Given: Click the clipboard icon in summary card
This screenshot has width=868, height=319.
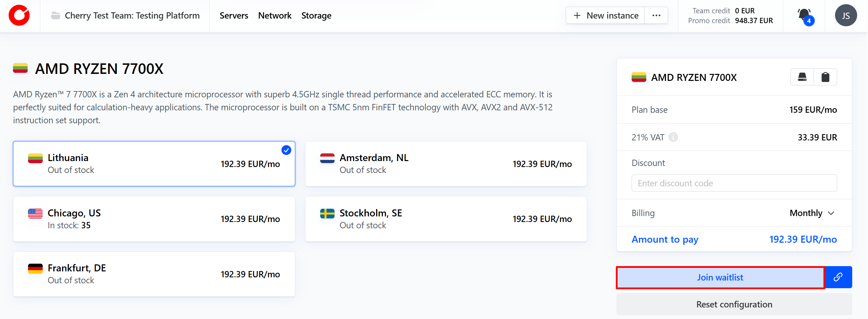Looking at the screenshot, I should pos(825,77).
